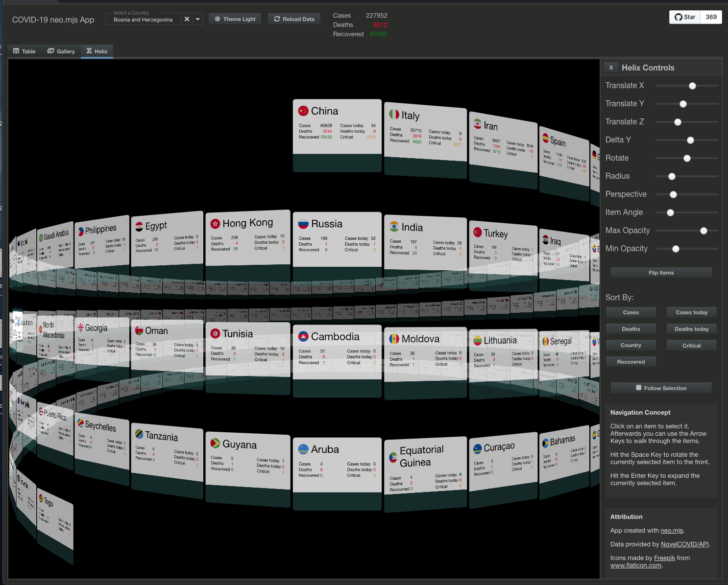Click the Lithuania flag icon
728x585 pixels.
[478, 340]
